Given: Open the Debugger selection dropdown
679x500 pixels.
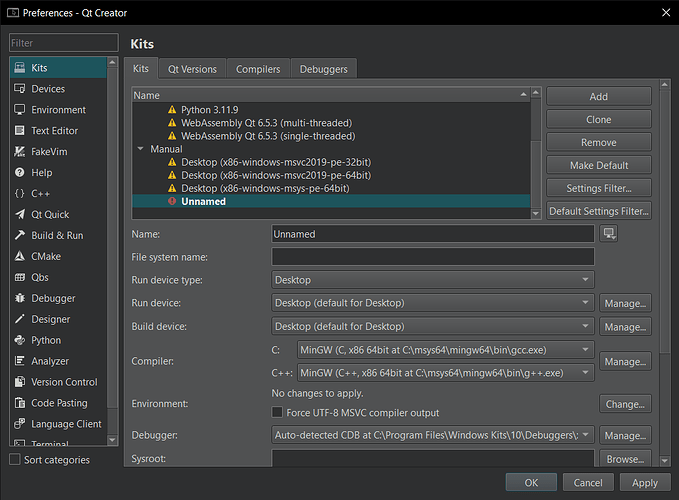Looking at the screenshot, I should [x=432, y=435].
